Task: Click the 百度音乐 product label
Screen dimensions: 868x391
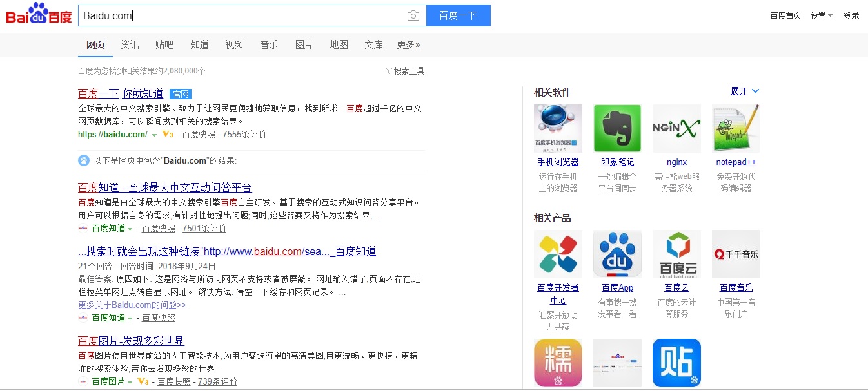Action: (x=736, y=288)
